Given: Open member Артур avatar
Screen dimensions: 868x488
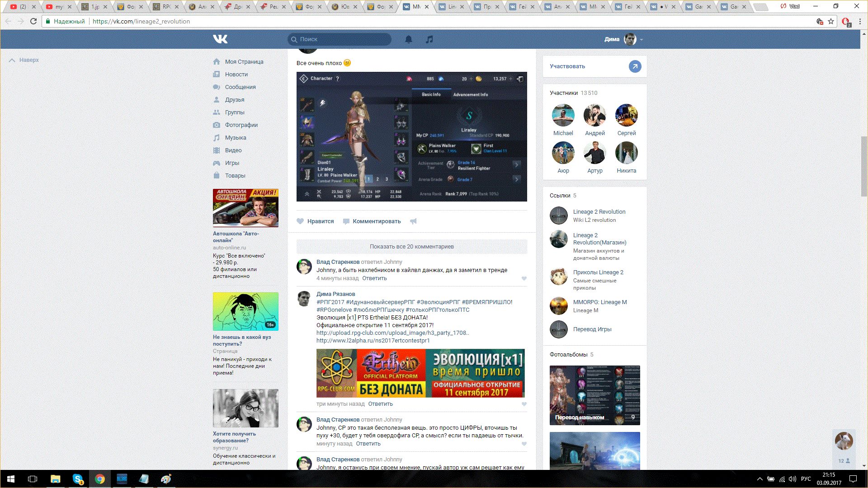Looking at the screenshot, I should (x=594, y=153).
